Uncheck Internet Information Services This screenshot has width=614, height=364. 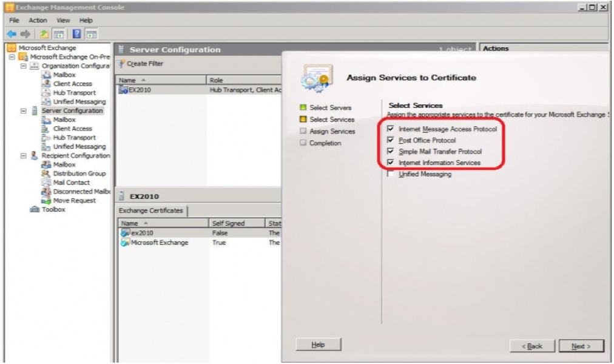390,163
